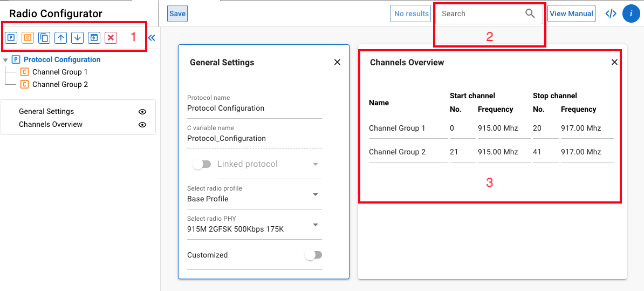This screenshot has height=291, width=644.
Task: Toggle the Customized switch
Action: coord(313,255)
